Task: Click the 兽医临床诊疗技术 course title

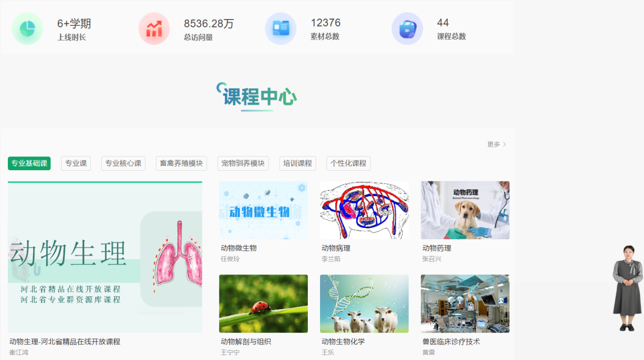Action: tap(451, 341)
